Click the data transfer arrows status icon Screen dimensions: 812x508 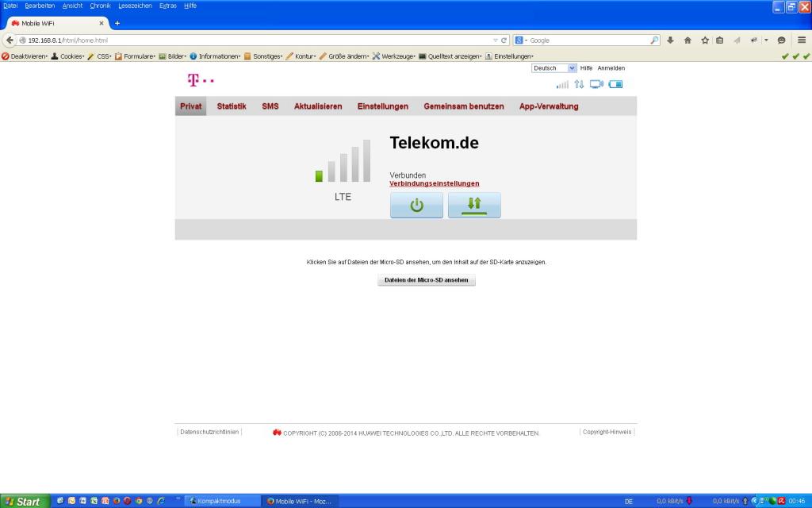[x=579, y=84]
